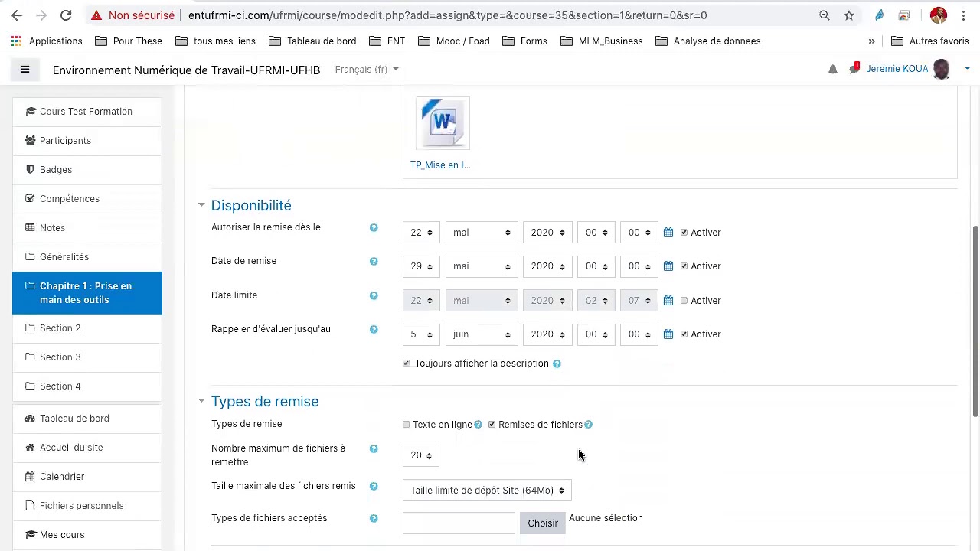
Task: Open Compétences in the sidebar
Action: point(87,199)
